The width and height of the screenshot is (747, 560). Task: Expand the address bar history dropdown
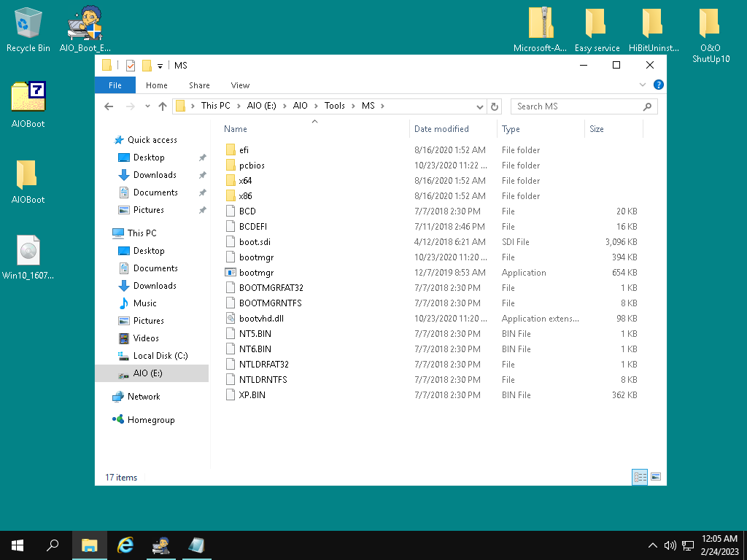tap(479, 106)
